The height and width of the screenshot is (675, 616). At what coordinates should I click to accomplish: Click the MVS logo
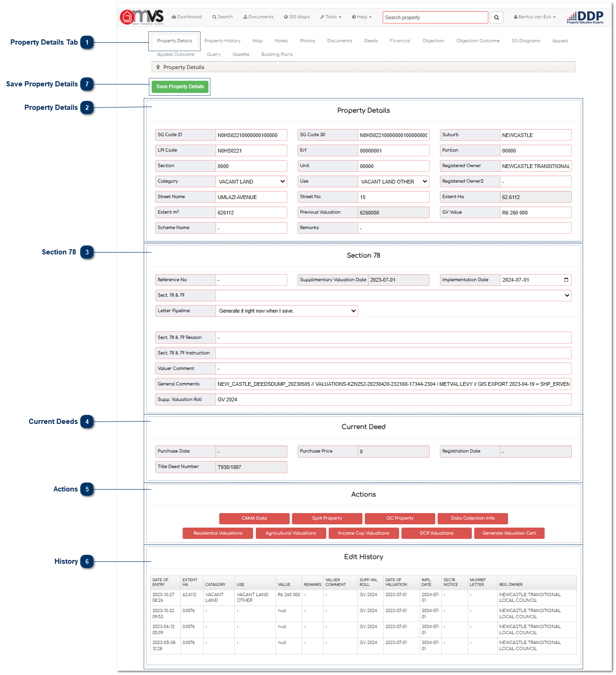(142, 17)
